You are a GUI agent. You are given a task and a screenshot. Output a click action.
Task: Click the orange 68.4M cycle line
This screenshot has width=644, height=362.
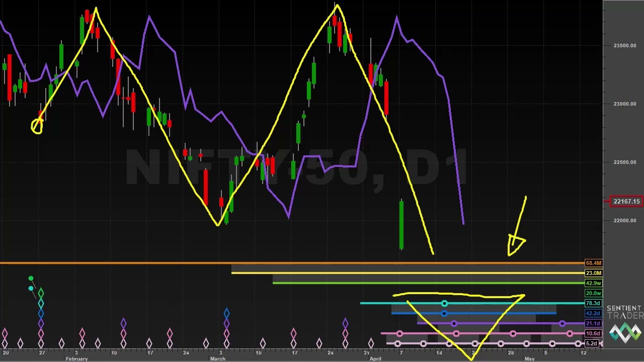tap(292, 263)
